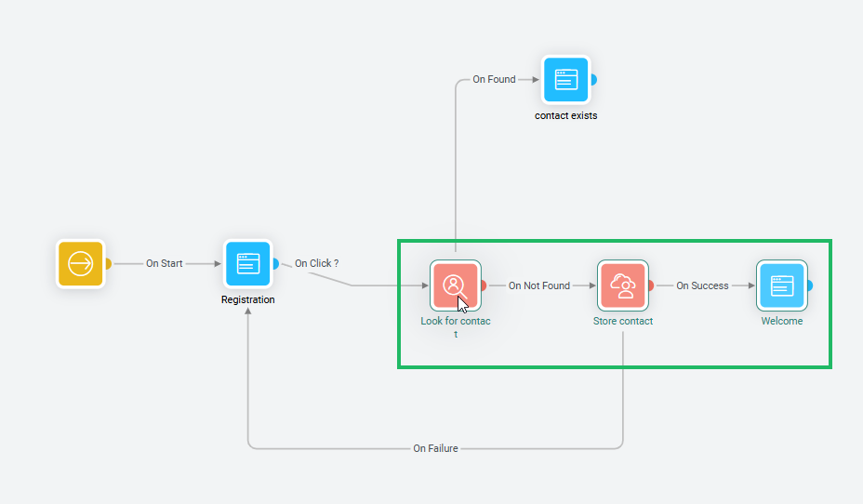Select the On Start connection label
The width and height of the screenshot is (863, 504).
tap(165, 264)
